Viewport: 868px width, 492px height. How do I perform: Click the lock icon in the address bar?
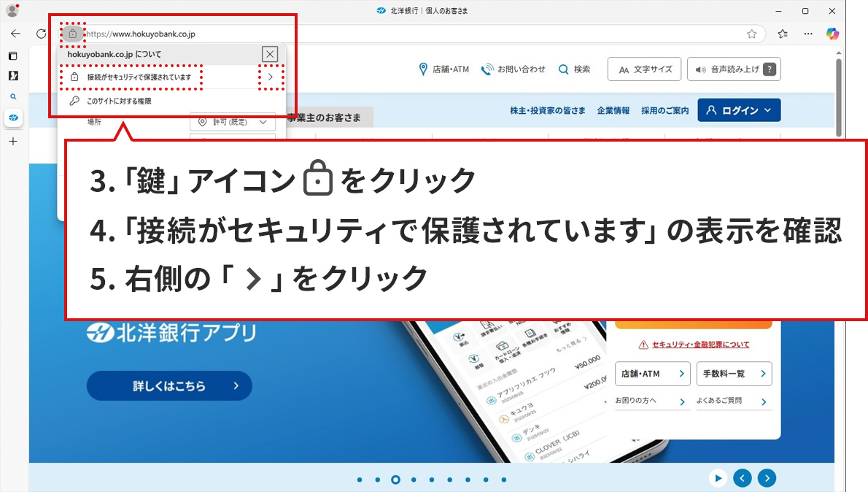pos(72,34)
